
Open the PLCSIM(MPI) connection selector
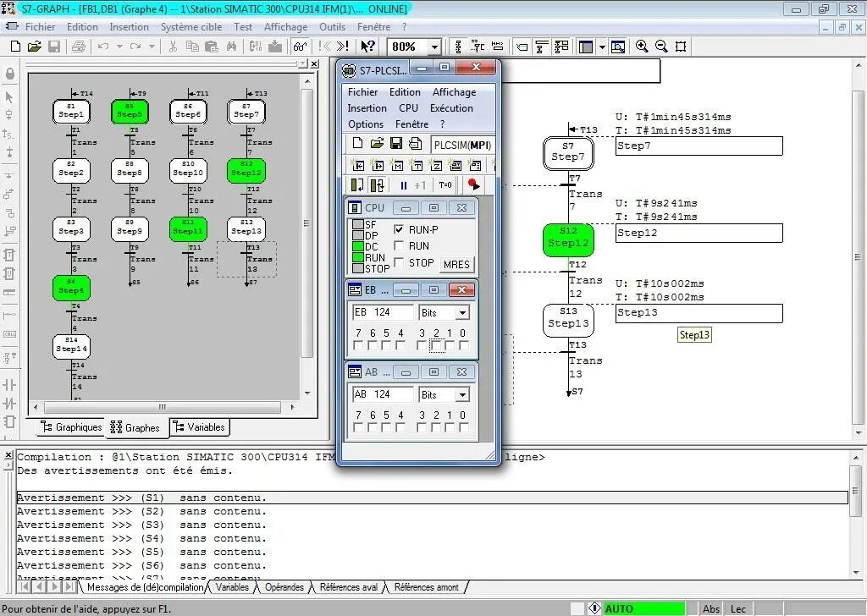coord(463,146)
